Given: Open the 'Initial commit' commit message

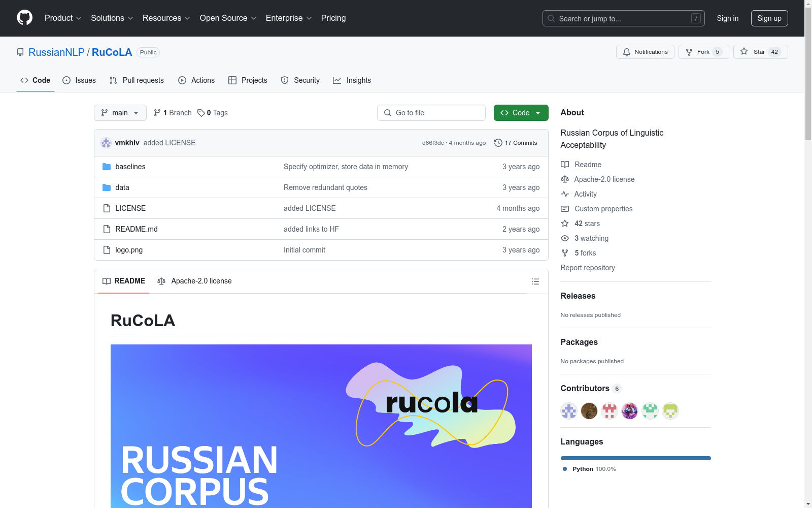Looking at the screenshot, I should (304, 250).
